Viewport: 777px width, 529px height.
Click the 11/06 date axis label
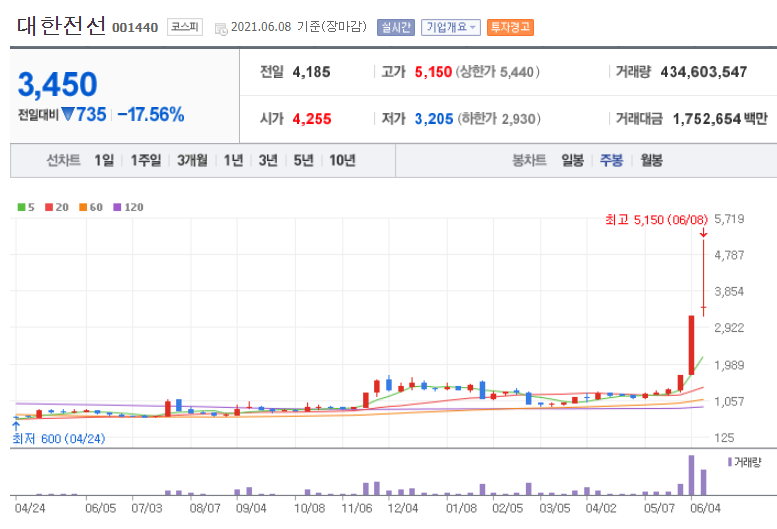pyautogui.click(x=357, y=508)
